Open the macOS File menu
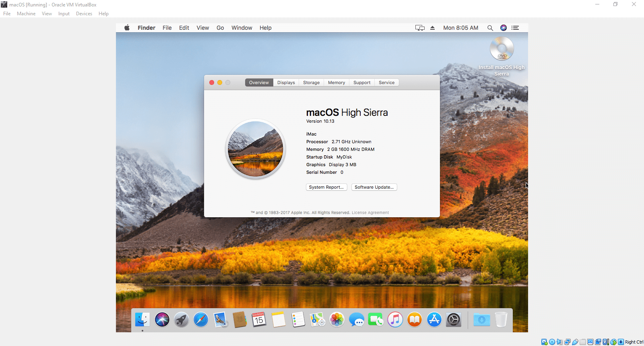Image resolution: width=644 pixels, height=346 pixels. point(167,28)
